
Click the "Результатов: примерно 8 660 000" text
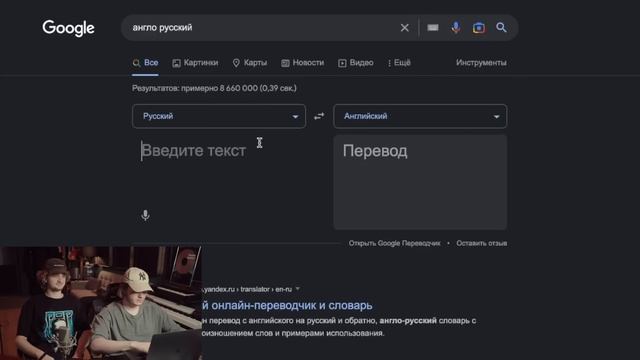214,88
